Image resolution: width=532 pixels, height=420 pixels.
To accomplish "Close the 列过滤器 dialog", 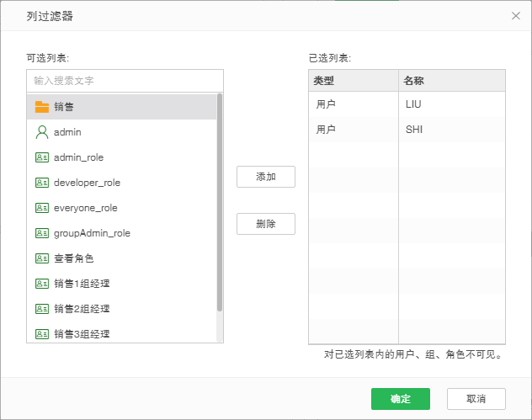I will tap(516, 16).
